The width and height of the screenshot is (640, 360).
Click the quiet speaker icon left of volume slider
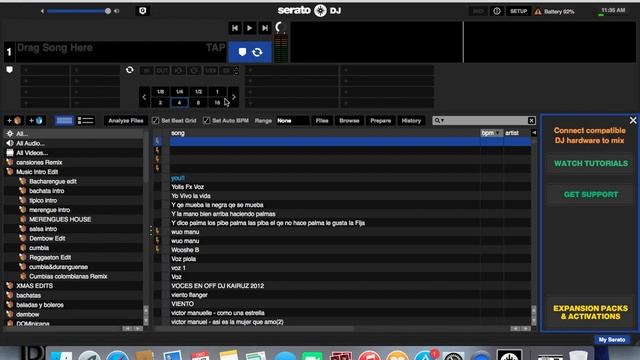(x=42, y=11)
